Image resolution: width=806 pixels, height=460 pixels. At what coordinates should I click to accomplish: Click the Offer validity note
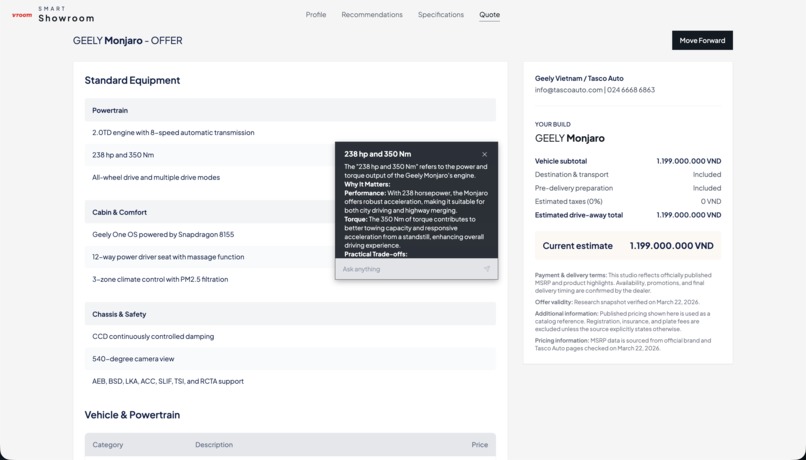click(x=617, y=302)
